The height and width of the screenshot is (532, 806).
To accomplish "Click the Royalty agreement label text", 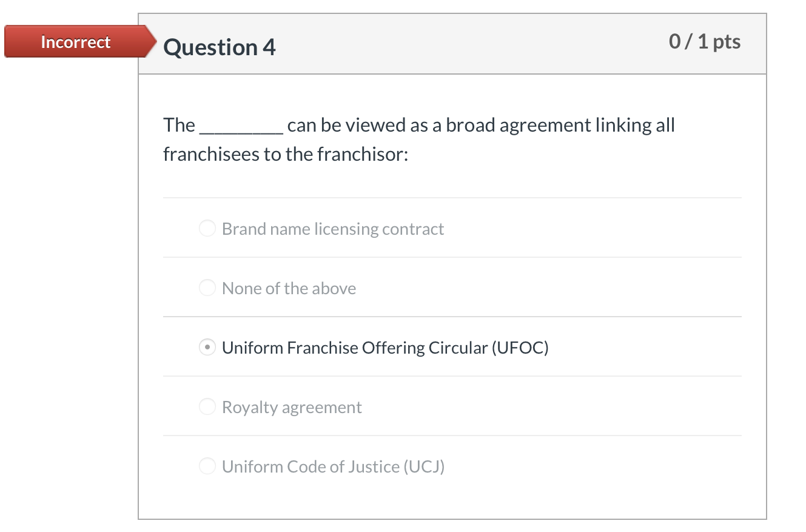I will (x=292, y=407).
